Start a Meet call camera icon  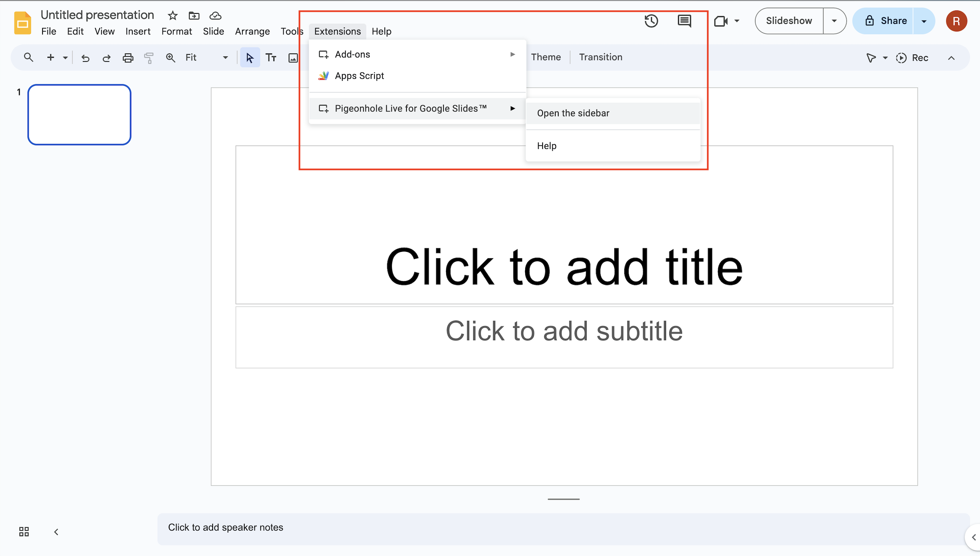pyautogui.click(x=720, y=21)
